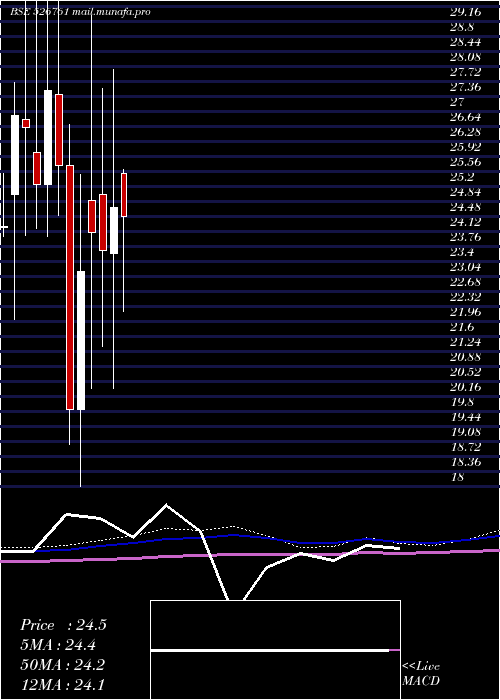This screenshot has height=700, width=500.
Task: Select the 25.92 axis value
Action: [465, 147]
